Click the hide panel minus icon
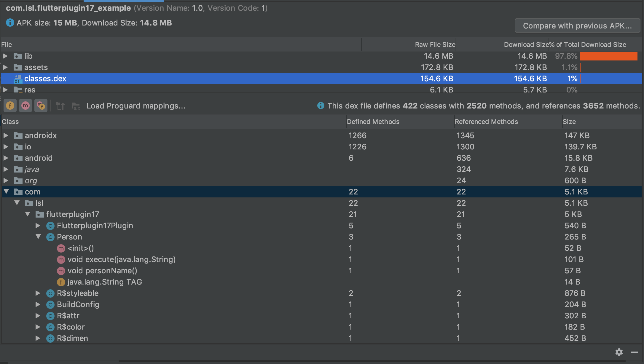Screen dimensions: 644x364 634,352
